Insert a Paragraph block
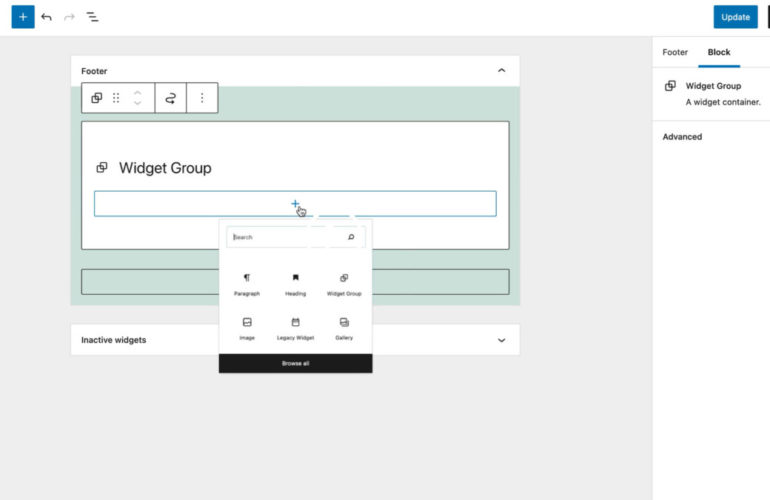Viewport: 770px width, 500px height. [247, 284]
